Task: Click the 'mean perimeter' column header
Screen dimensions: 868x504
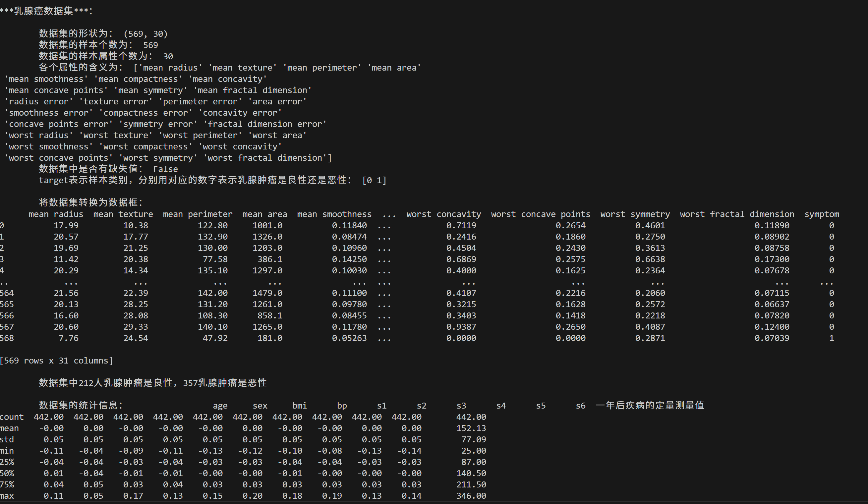Action: (x=198, y=214)
